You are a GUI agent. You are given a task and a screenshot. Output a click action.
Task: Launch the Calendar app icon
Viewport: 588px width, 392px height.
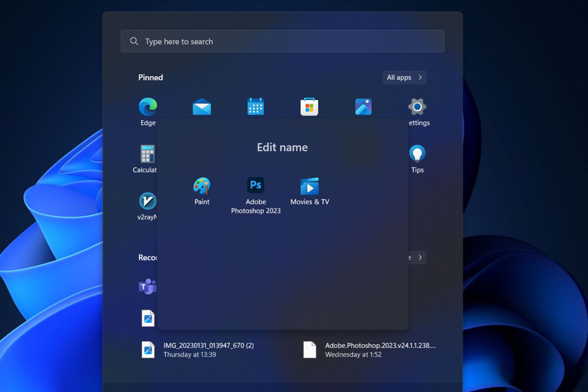[256, 106]
